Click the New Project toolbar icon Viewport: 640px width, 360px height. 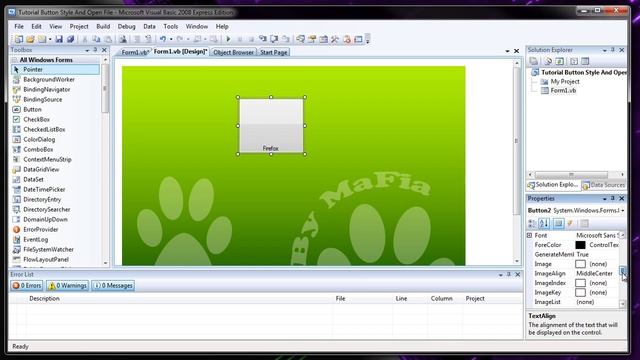(19, 39)
